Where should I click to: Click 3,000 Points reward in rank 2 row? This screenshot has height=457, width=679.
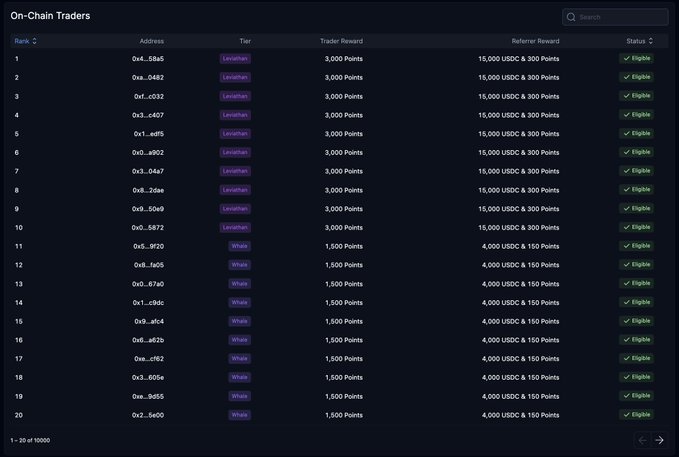pos(344,78)
